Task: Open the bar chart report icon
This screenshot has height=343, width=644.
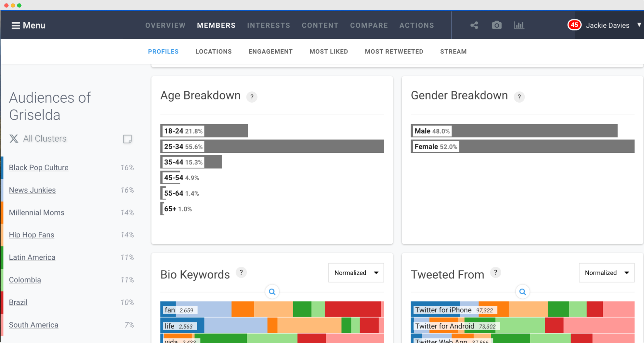Action: 519,25
